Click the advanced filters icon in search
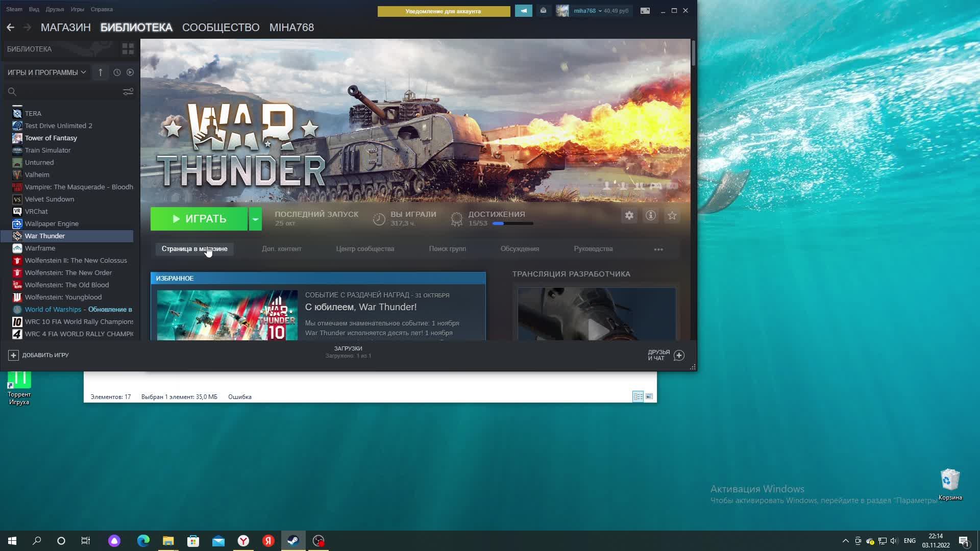Viewport: 980px width, 551px height. point(128,92)
